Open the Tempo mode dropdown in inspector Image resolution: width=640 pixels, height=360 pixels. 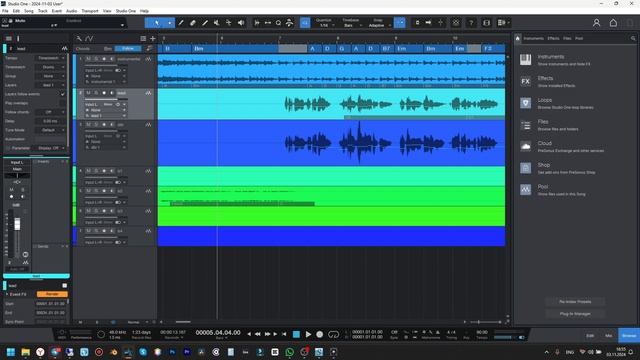pos(50,58)
